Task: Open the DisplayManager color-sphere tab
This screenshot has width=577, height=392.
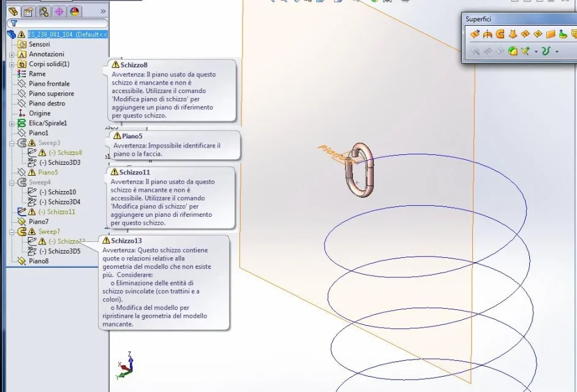Action: click(75, 12)
